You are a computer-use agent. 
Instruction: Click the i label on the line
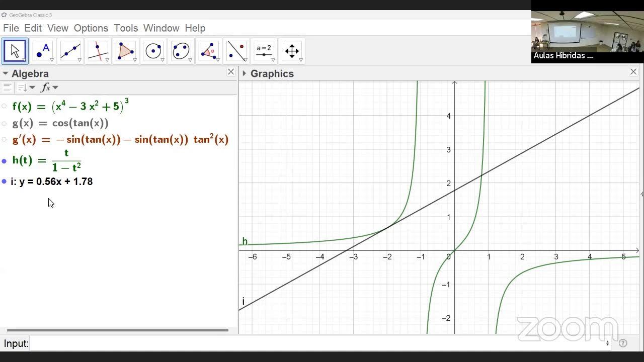pyautogui.click(x=244, y=301)
